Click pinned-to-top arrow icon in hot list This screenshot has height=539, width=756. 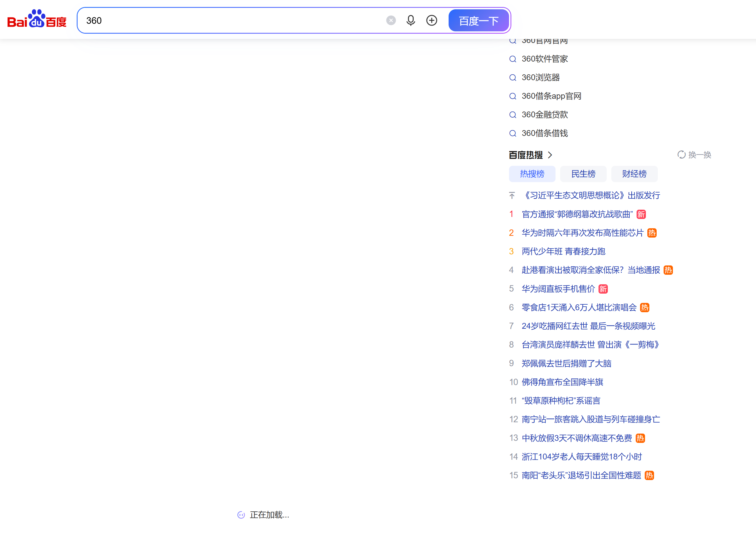[x=512, y=195]
